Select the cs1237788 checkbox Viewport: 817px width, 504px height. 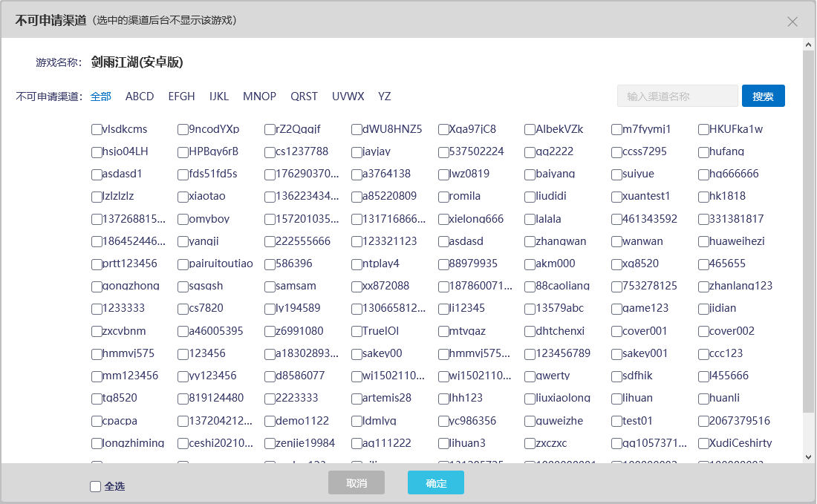click(270, 152)
